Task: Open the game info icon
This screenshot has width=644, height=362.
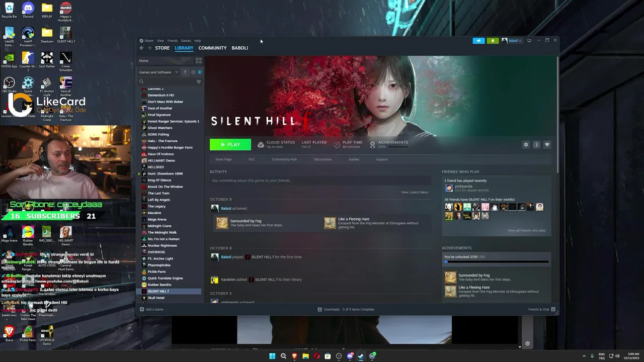Action: pyautogui.click(x=536, y=145)
